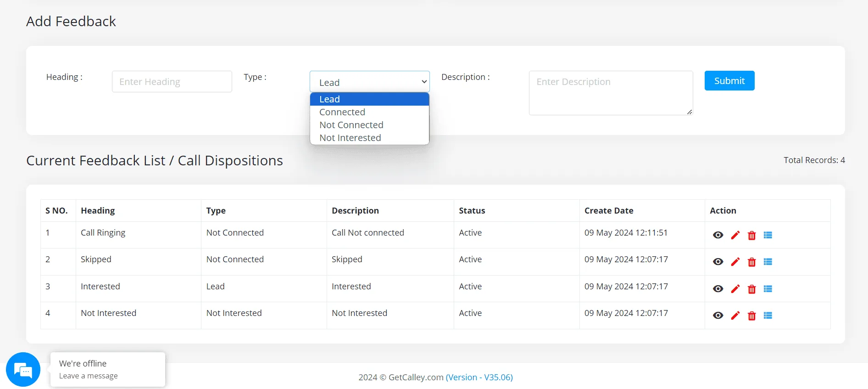Edit the Not Interested row 4 feedback
The image size is (868, 389).
tap(735, 316)
